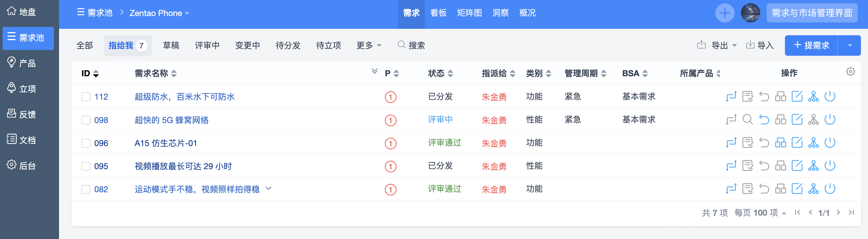Screen dimensions: 868x239
Task: Open the 搜索 search field
Action: click(412, 45)
